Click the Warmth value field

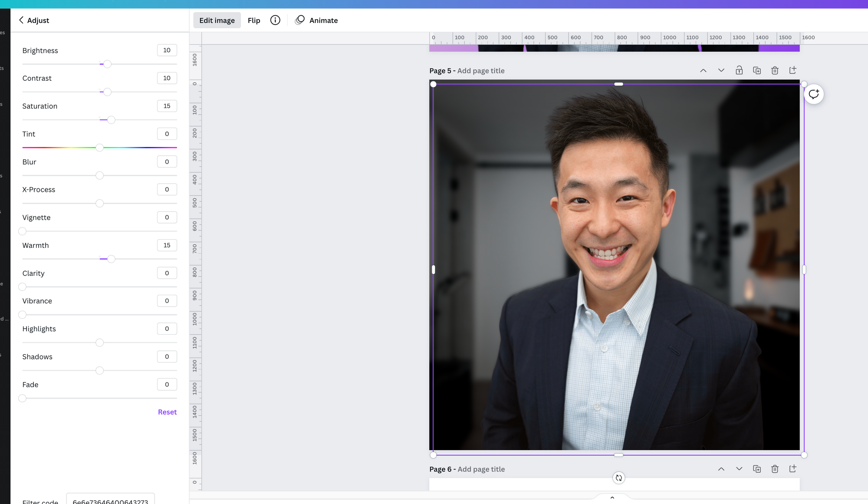coord(167,245)
